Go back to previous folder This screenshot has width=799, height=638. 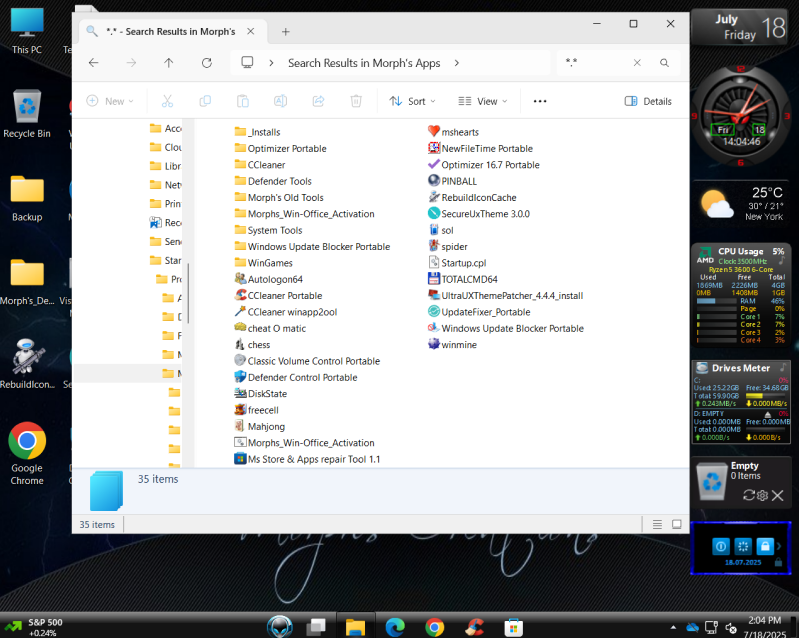pyautogui.click(x=93, y=63)
